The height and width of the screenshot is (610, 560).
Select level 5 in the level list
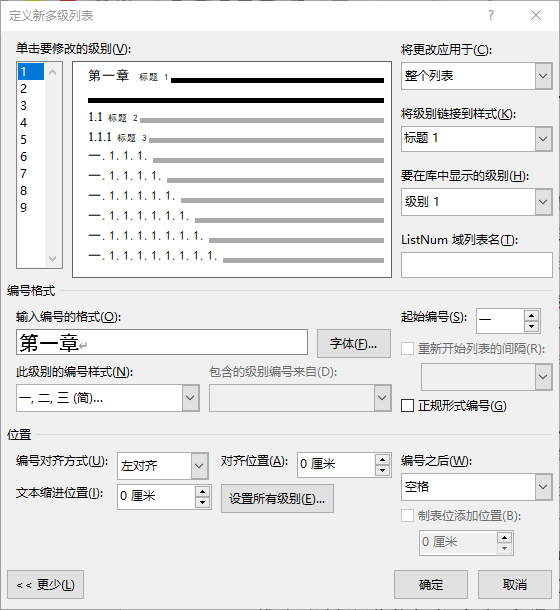[31, 140]
